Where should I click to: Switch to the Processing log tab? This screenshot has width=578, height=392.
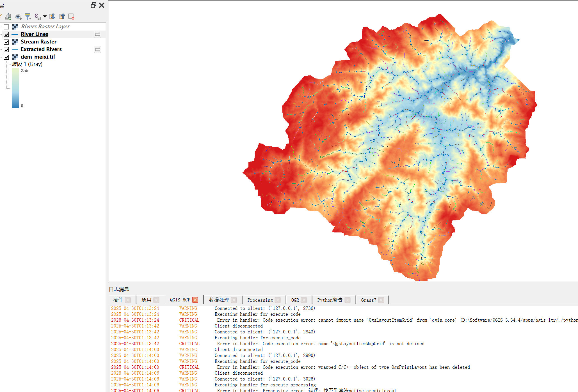(x=260, y=300)
